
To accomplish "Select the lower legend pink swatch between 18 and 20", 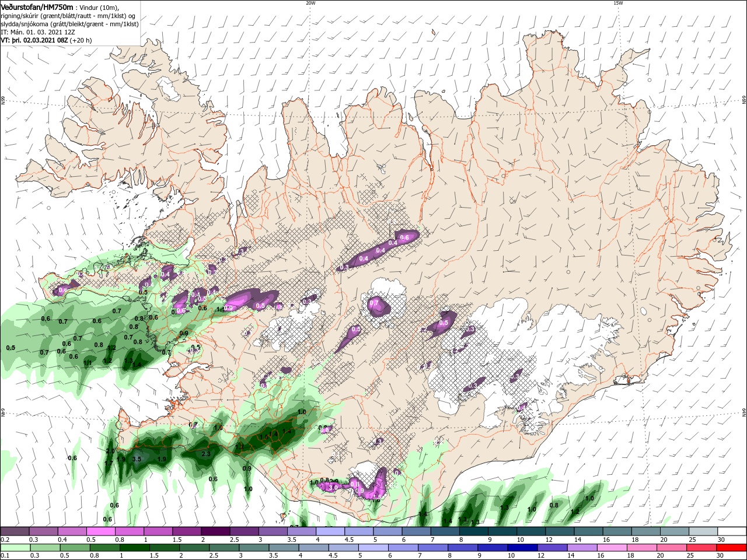I will click(x=643, y=548).
